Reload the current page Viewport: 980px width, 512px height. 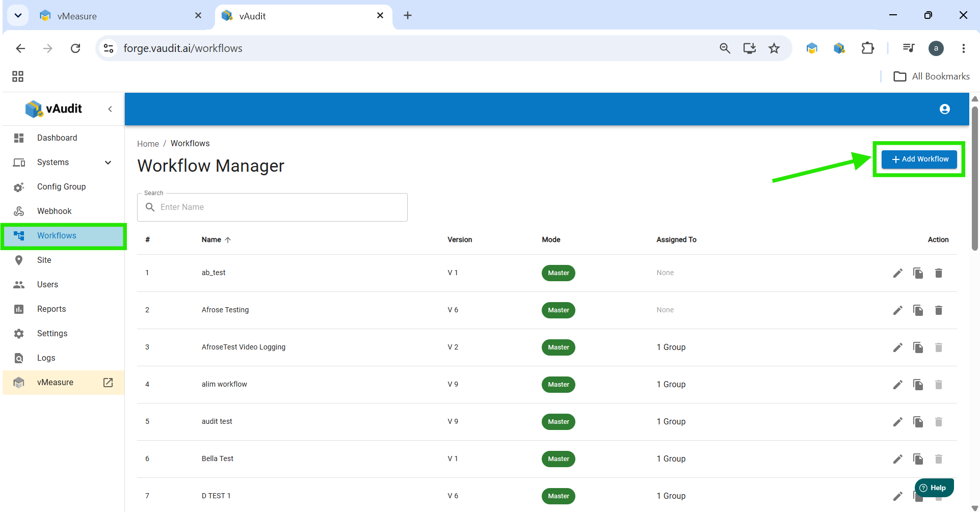(75, 48)
